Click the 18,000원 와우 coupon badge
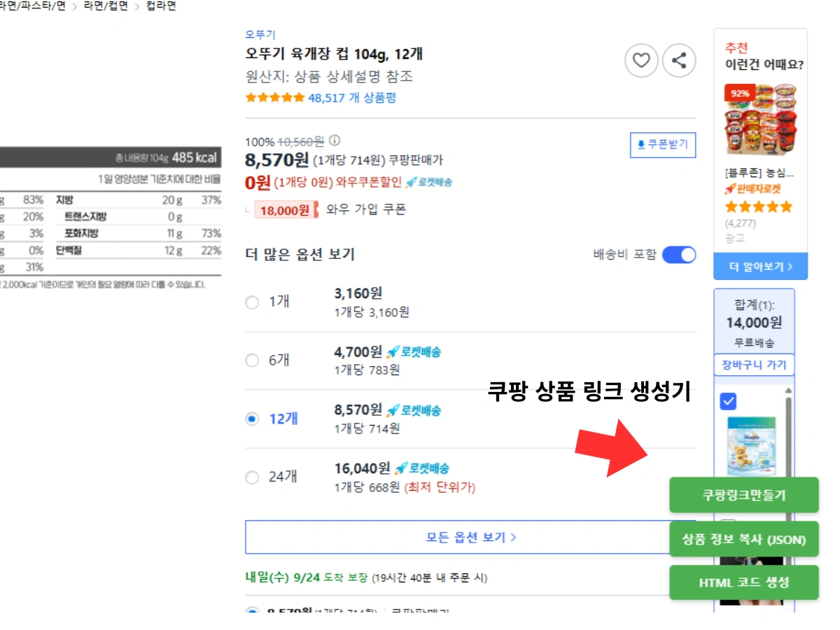The width and height of the screenshot is (840, 630). [286, 209]
